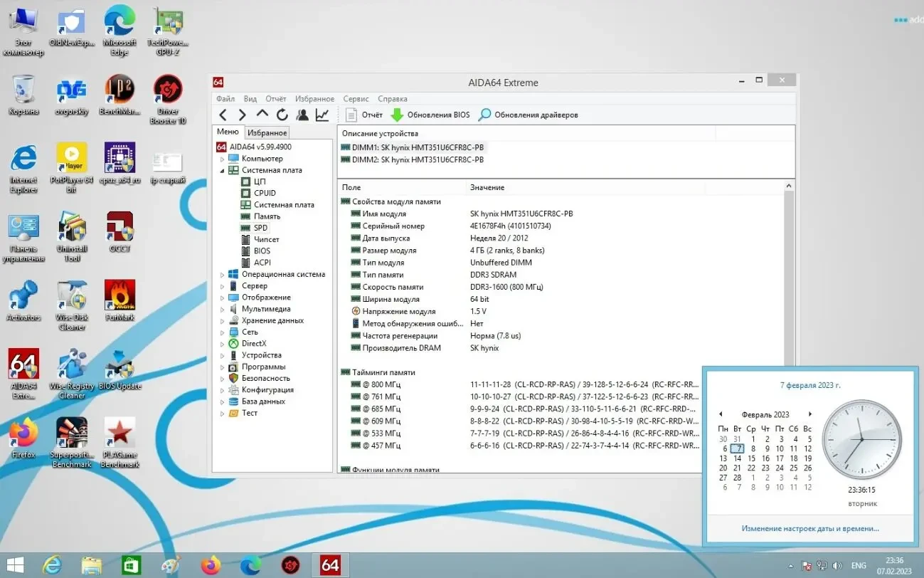Screen dimensions: 924x578
Task: Open Firefox from the taskbar
Action: point(210,564)
